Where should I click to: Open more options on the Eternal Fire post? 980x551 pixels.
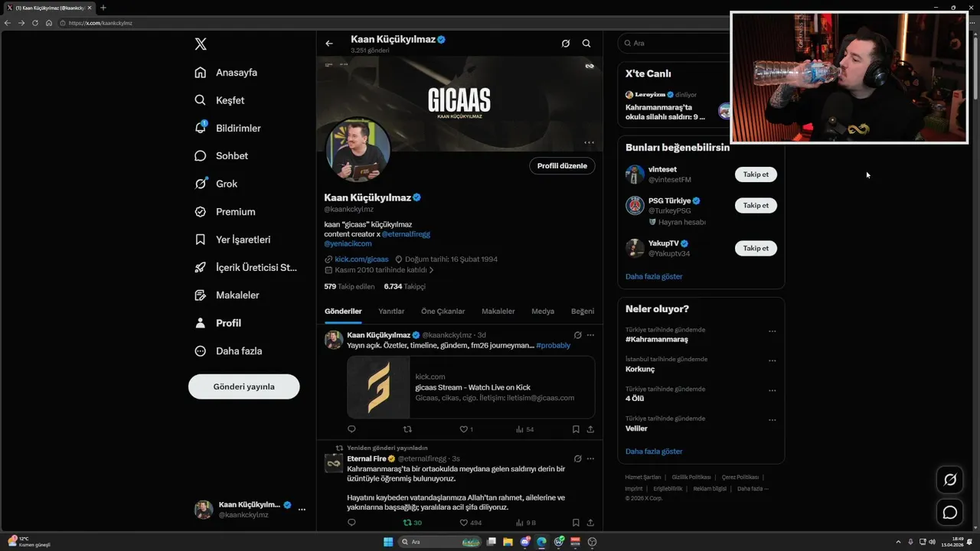[590, 459]
